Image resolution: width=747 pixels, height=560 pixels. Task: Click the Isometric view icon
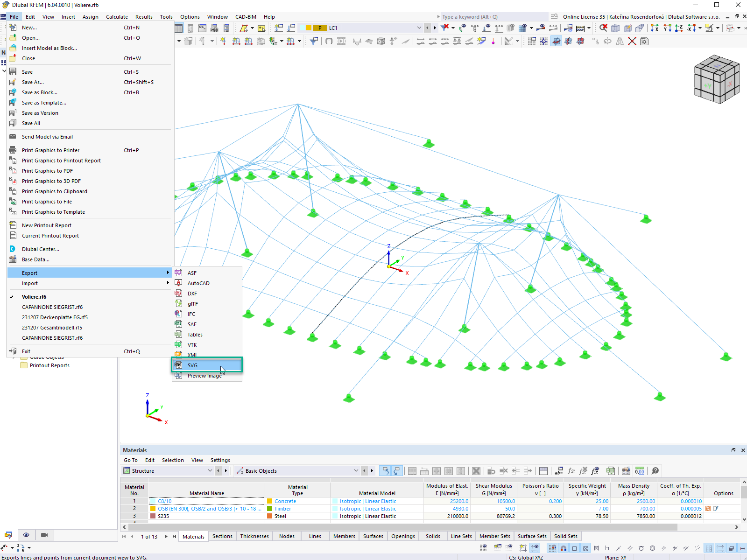(x=615, y=28)
